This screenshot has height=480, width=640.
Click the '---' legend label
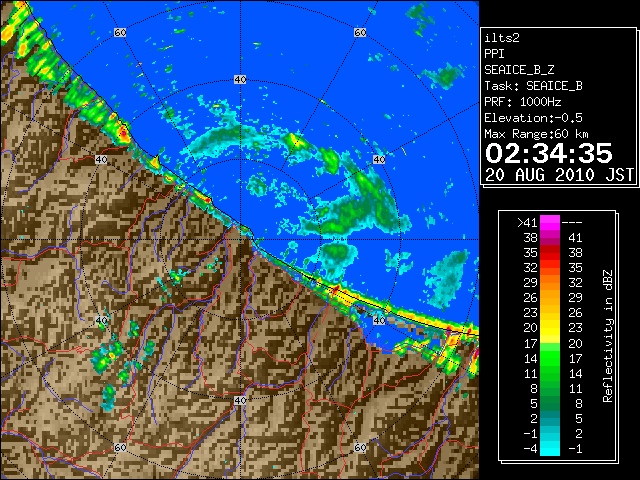coord(572,222)
